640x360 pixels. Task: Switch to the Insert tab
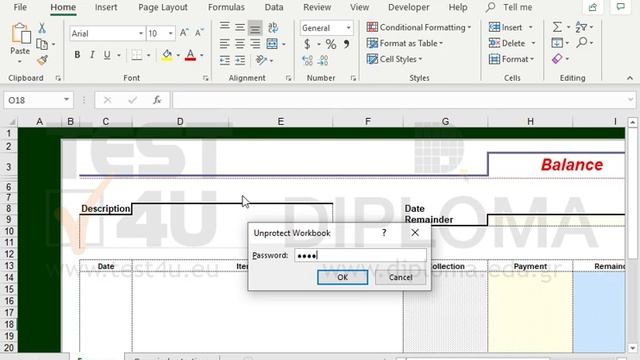pos(106,7)
